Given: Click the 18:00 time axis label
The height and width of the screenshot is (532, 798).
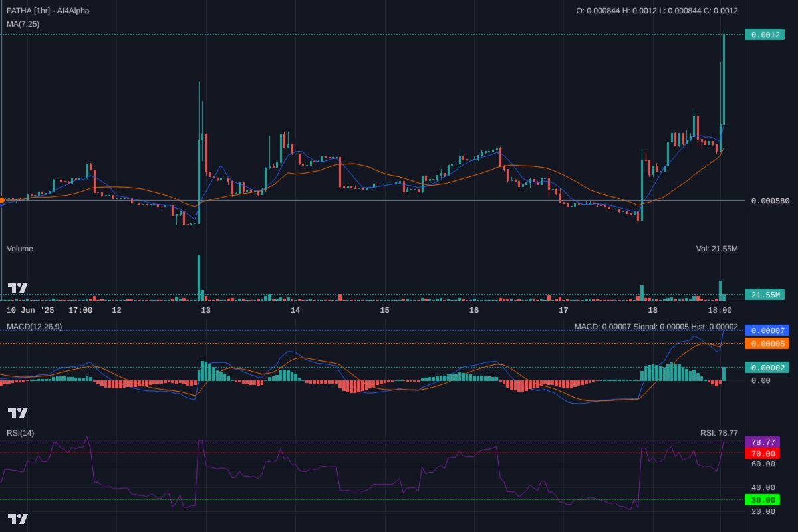Looking at the screenshot, I should (x=720, y=310).
